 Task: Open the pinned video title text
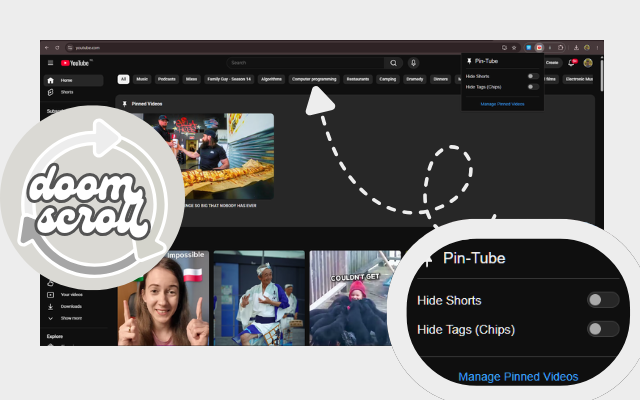click(220, 206)
